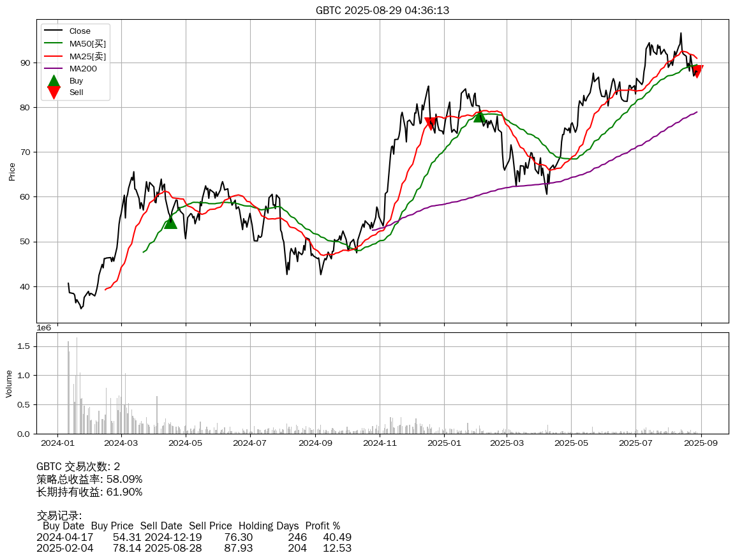Click the 2024-01 x-axis tick label
Viewport: 735px width, 560px height.
[57, 443]
